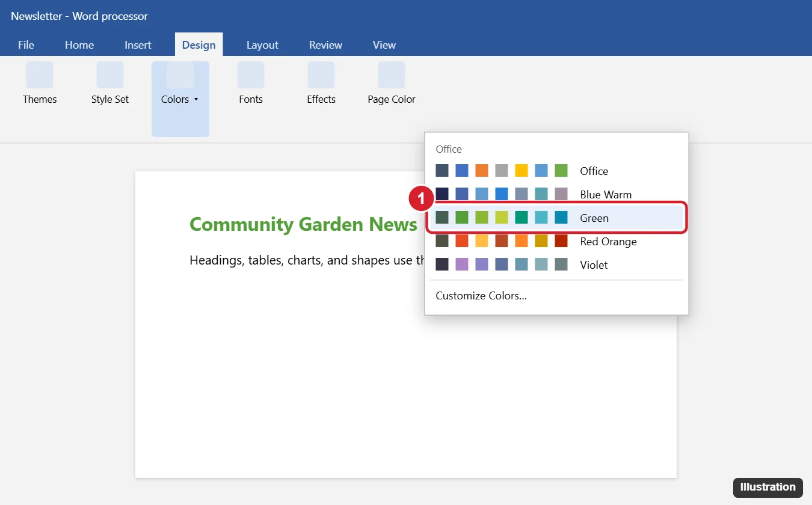Choose the Blue Warm color scheme
The height and width of the screenshot is (505, 812).
(556, 195)
